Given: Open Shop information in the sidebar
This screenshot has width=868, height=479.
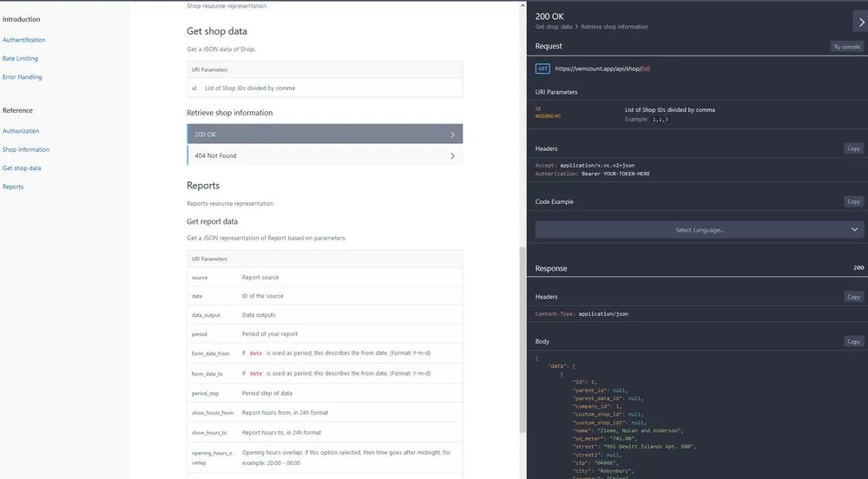Looking at the screenshot, I should click(25, 149).
